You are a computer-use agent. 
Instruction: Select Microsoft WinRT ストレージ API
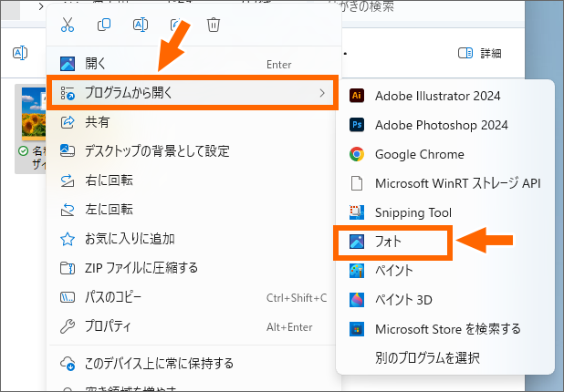(x=445, y=183)
